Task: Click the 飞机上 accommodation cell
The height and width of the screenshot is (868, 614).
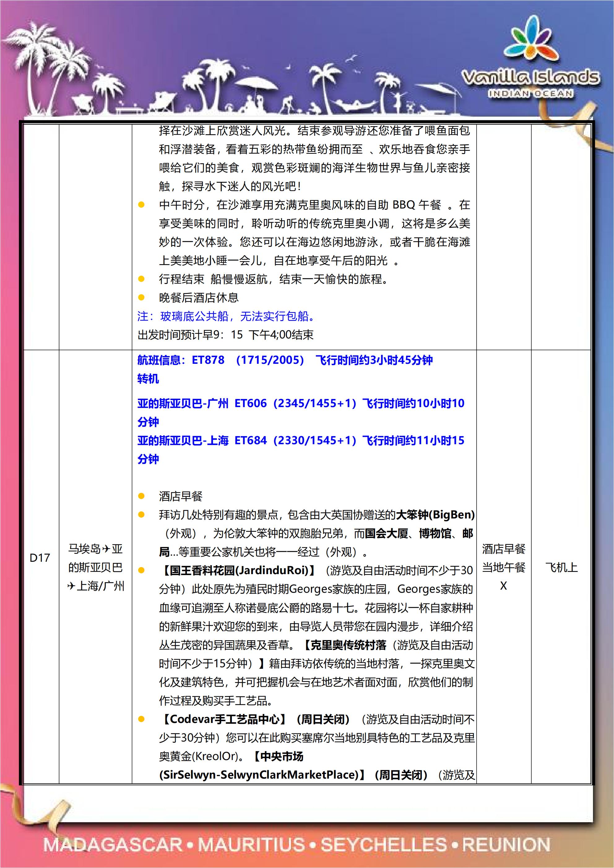Action: (x=561, y=567)
